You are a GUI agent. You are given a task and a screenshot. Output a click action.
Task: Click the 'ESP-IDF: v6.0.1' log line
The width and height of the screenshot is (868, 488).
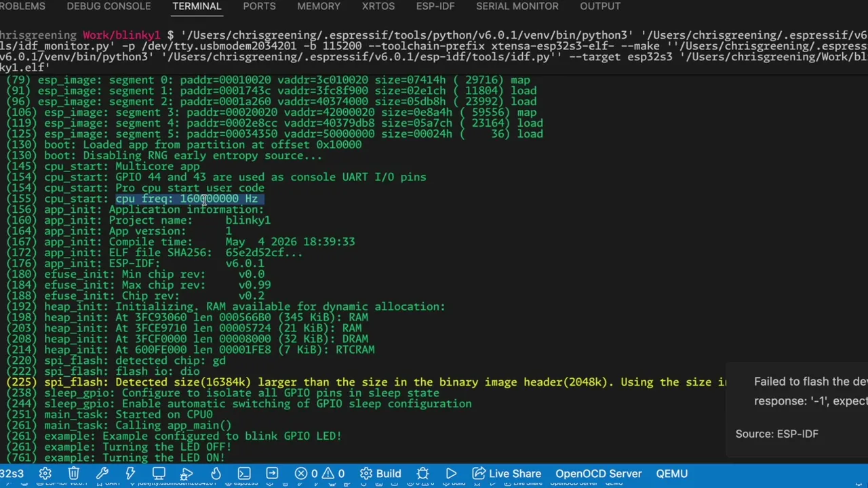pyautogui.click(x=136, y=264)
